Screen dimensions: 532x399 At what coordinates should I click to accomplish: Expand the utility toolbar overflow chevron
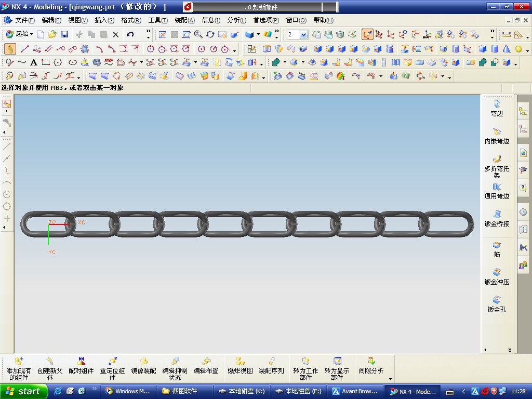click(493, 31)
